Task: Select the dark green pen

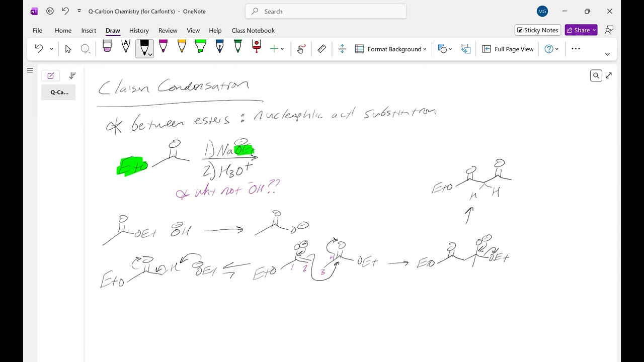Action: point(238,47)
